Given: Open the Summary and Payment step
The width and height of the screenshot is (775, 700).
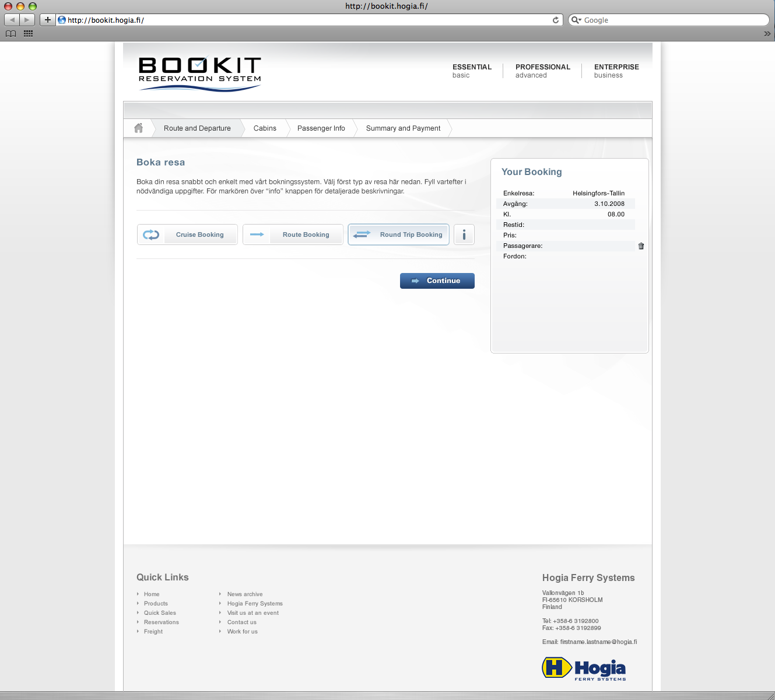Looking at the screenshot, I should 403,128.
